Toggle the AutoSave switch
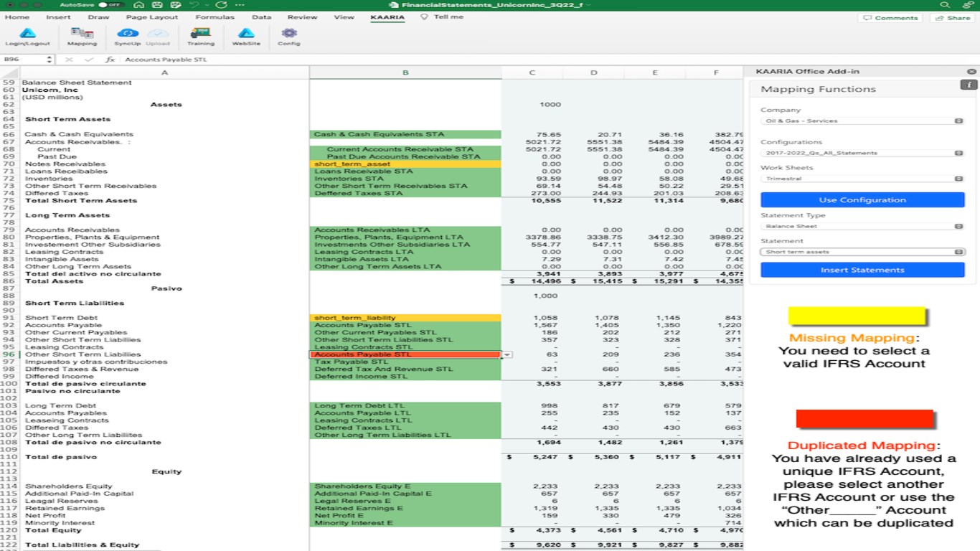980x551 pixels. (110, 5)
